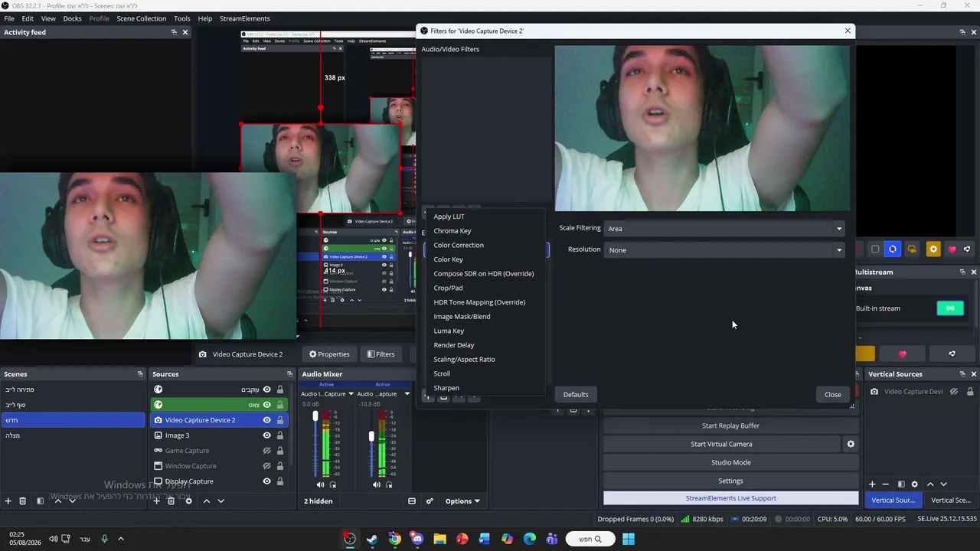980x551 pixels.
Task: Click the Defaults button in Filters dialog
Action: tap(576, 394)
